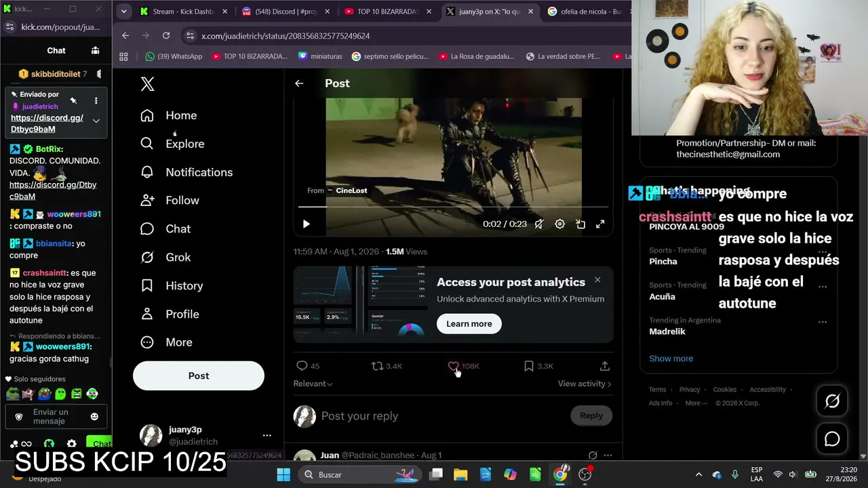Select the Pincha trending topic

pyautogui.click(x=663, y=262)
